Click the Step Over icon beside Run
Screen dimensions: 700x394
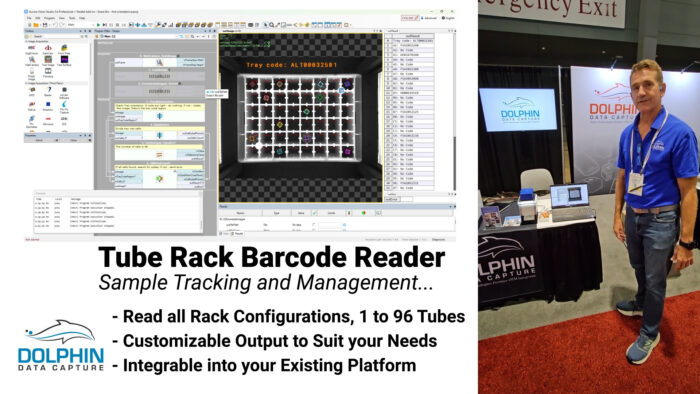(104, 25)
